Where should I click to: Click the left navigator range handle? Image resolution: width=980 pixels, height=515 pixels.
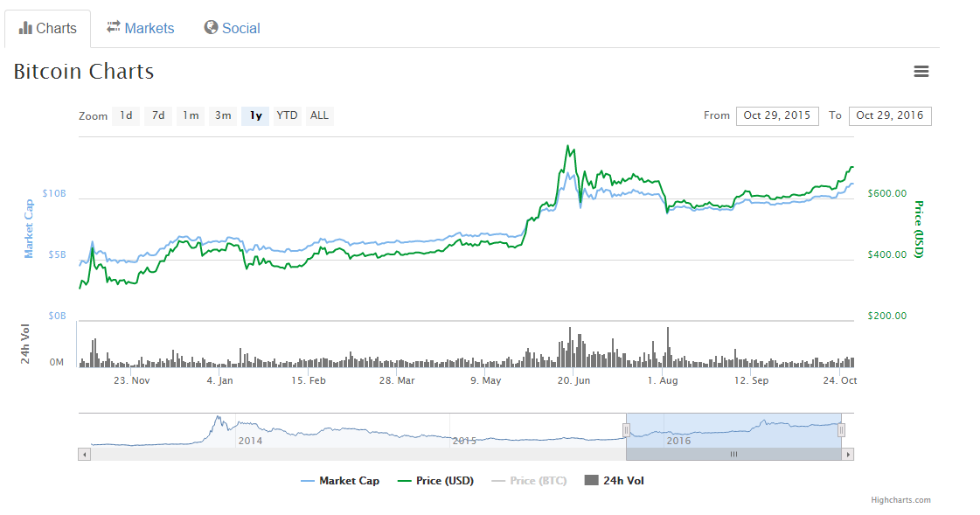coord(626,429)
